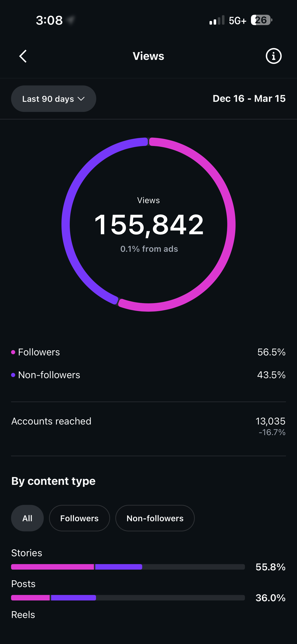This screenshot has width=297, height=644.
Task: Tap the cellular signal bars icon
Action: pyautogui.click(x=217, y=20)
